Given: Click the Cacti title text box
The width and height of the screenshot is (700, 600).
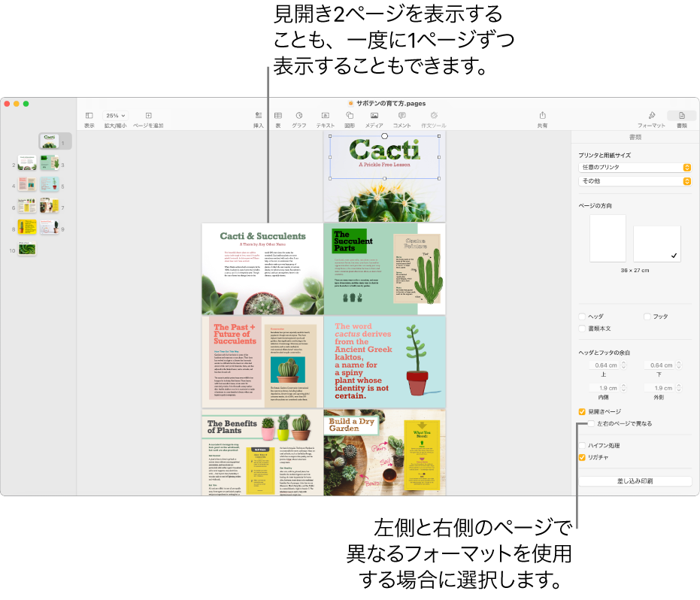Looking at the screenshot, I should point(384,157).
